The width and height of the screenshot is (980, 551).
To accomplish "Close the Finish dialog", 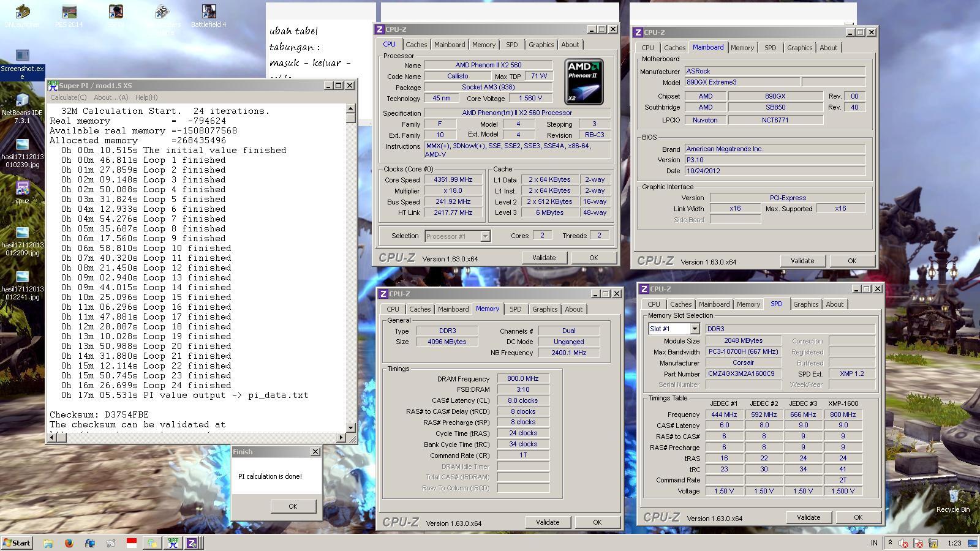I will coord(315,452).
